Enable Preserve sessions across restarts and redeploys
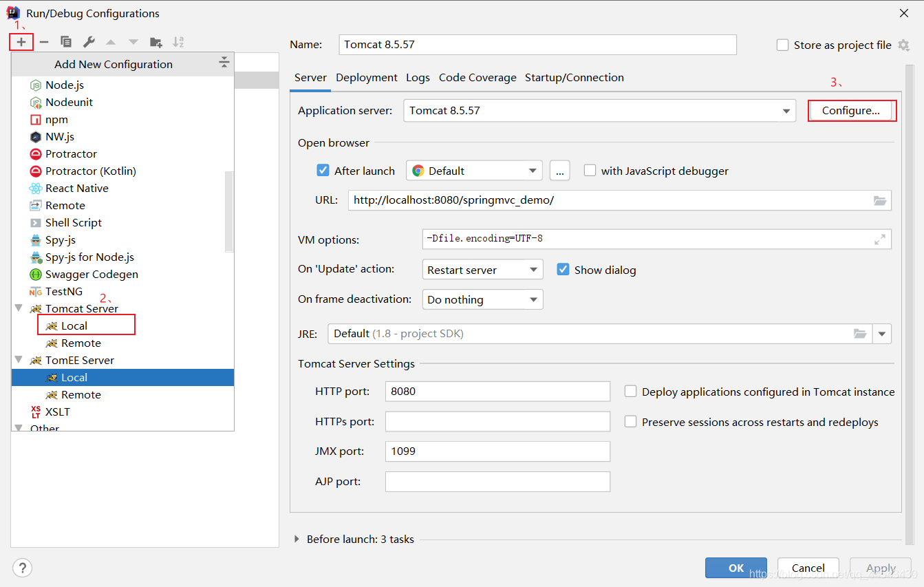The height and width of the screenshot is (587, 924). click(630, 422)
